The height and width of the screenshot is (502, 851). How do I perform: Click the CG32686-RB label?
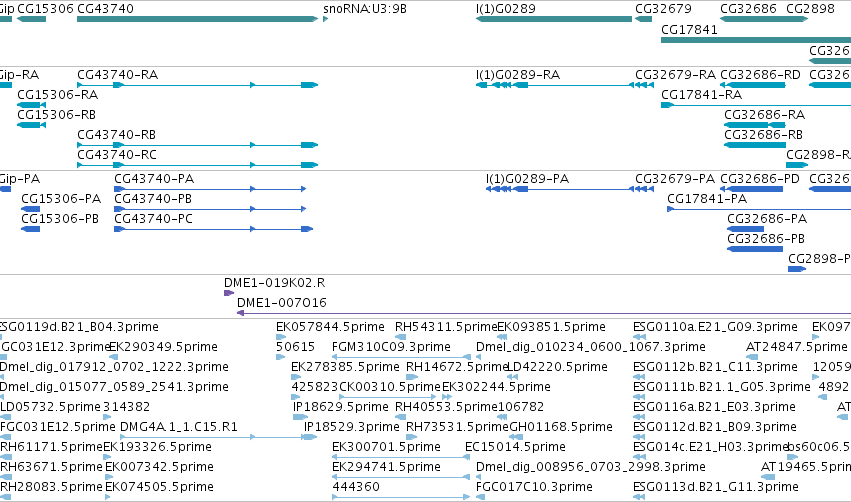tap(764, 135)
